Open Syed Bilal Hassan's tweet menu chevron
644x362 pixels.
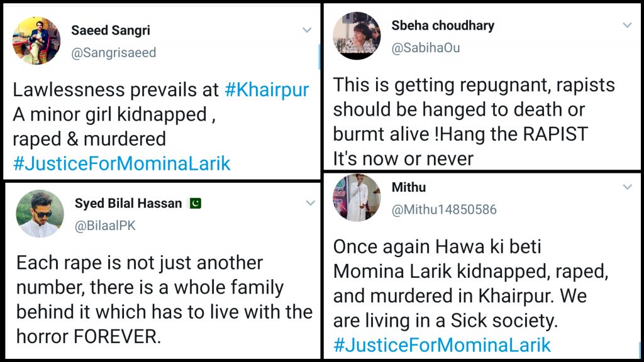[310, 203]
